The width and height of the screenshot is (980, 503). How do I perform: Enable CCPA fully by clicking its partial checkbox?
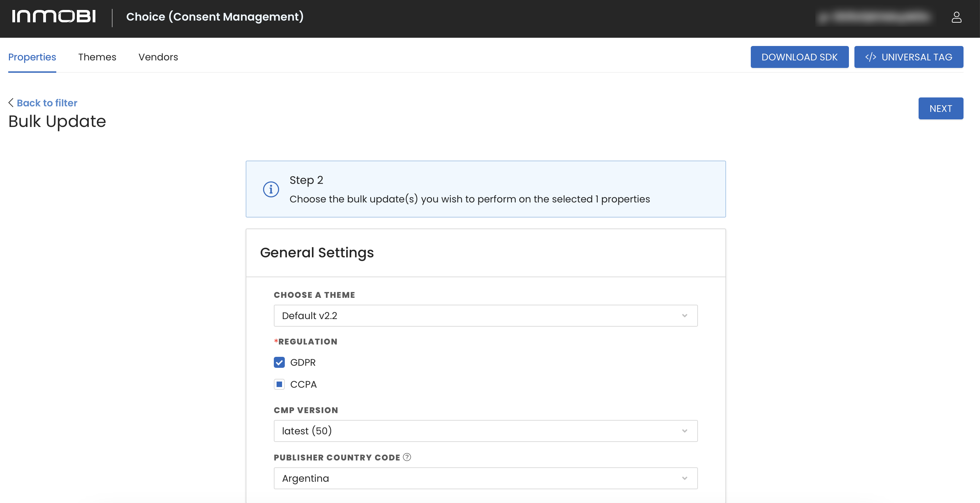279,384
